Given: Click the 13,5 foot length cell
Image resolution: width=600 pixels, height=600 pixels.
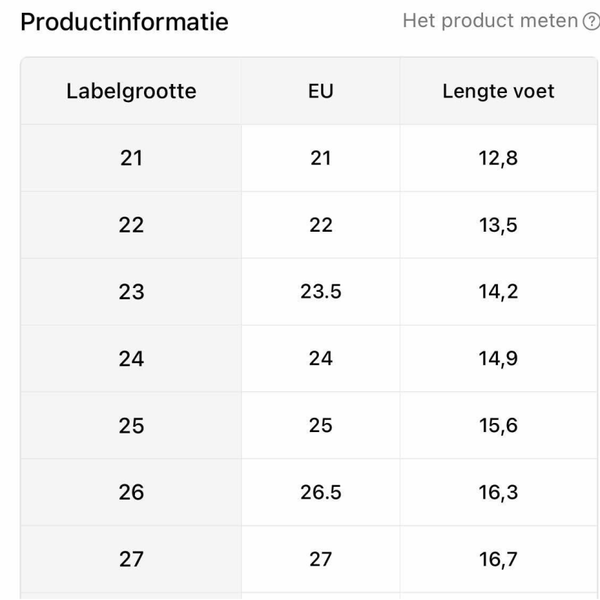Looking at the screenshot, I should (498, 225).
